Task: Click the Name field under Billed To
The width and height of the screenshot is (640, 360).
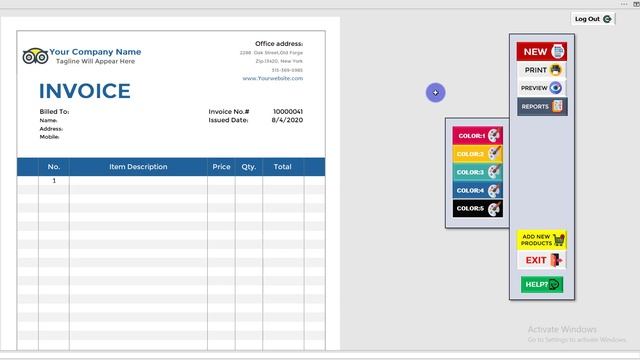Action: [x=49, y=120]
